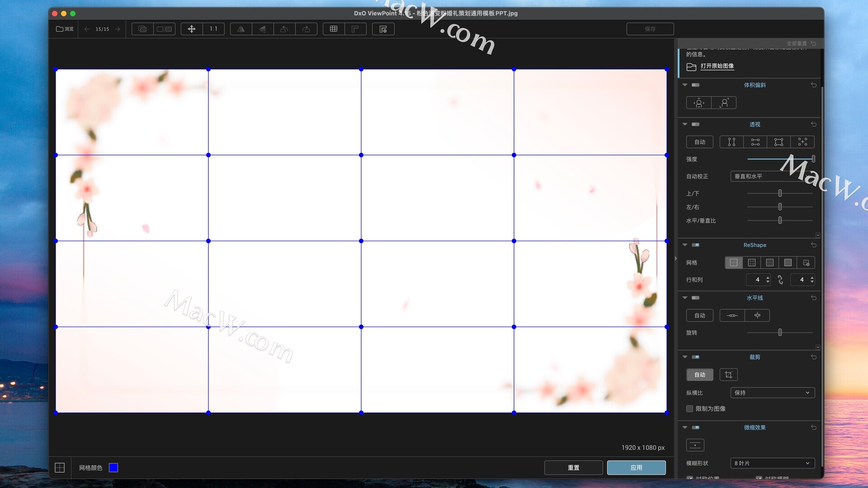The width and height of the screenshot is (868, 488).
Task: Collapse the 裁剪 section
Action: [x=685, y=357]
